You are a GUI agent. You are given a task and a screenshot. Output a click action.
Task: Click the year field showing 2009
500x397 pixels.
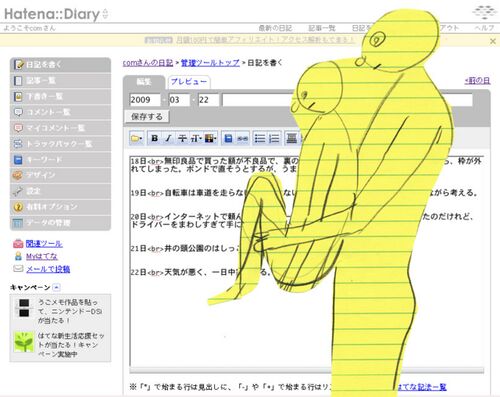click(x=145, y=100)
